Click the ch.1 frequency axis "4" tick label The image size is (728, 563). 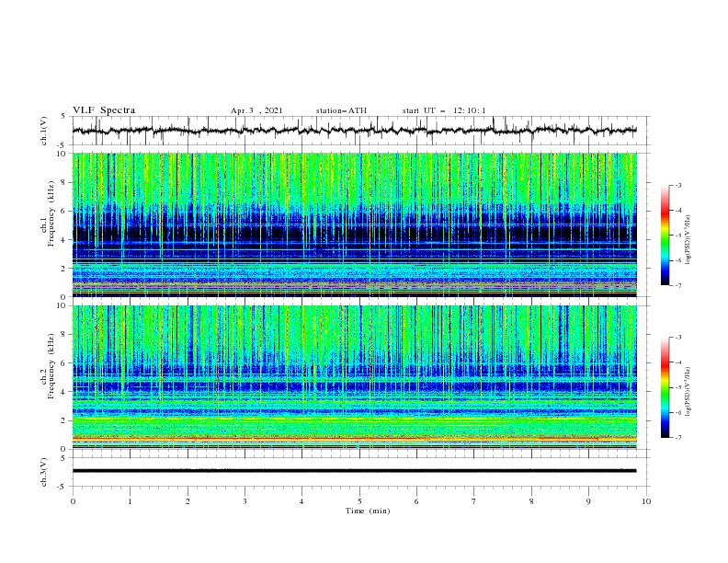point(65,240)
